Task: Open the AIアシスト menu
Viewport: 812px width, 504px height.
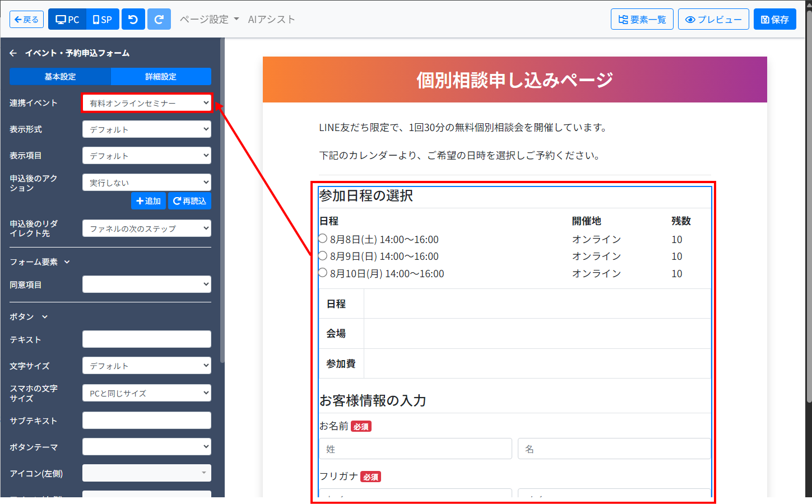Action: click(271, 20)
